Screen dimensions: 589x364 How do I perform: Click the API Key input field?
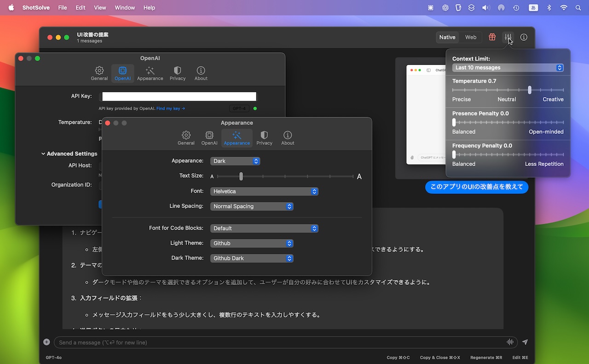pyautogui.click(x=179, y=97)
